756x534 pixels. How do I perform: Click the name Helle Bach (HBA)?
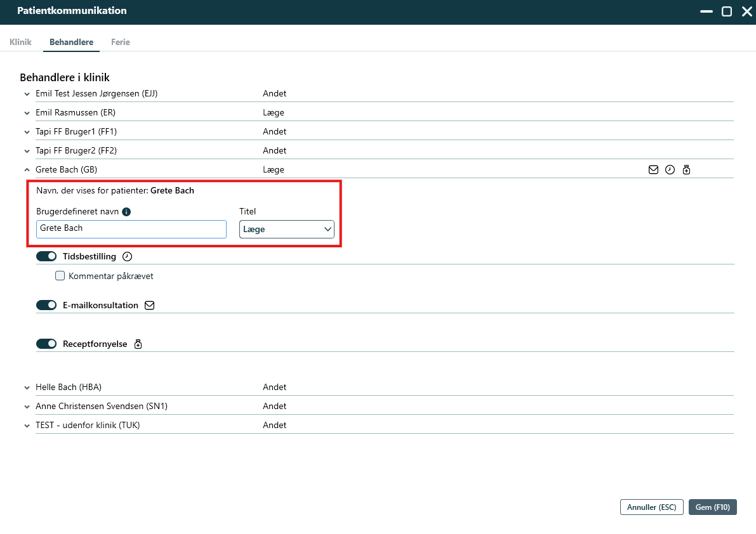coord(69,387)
